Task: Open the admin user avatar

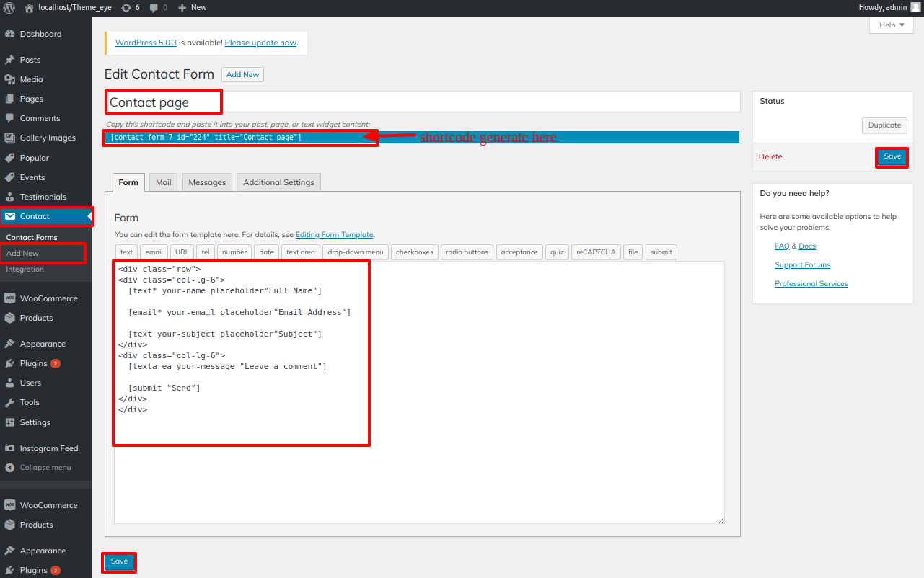Action: (915, 7)
